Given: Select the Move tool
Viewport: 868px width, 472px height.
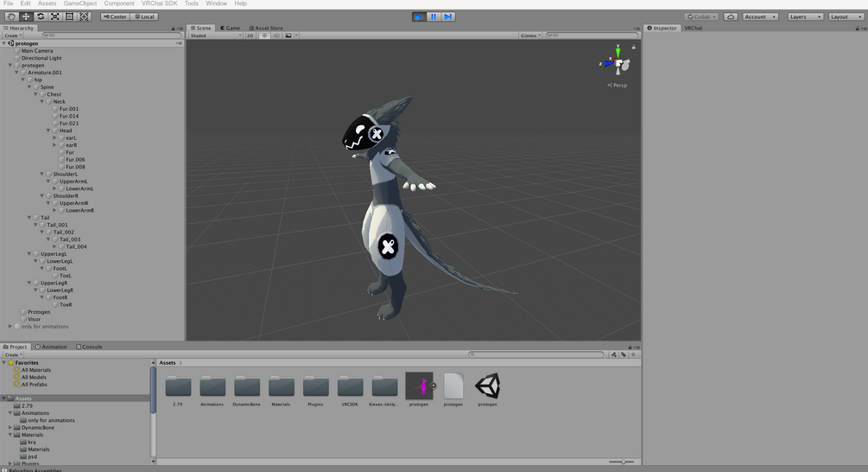Looking at the screenshot, I should [x=26, y=16].
